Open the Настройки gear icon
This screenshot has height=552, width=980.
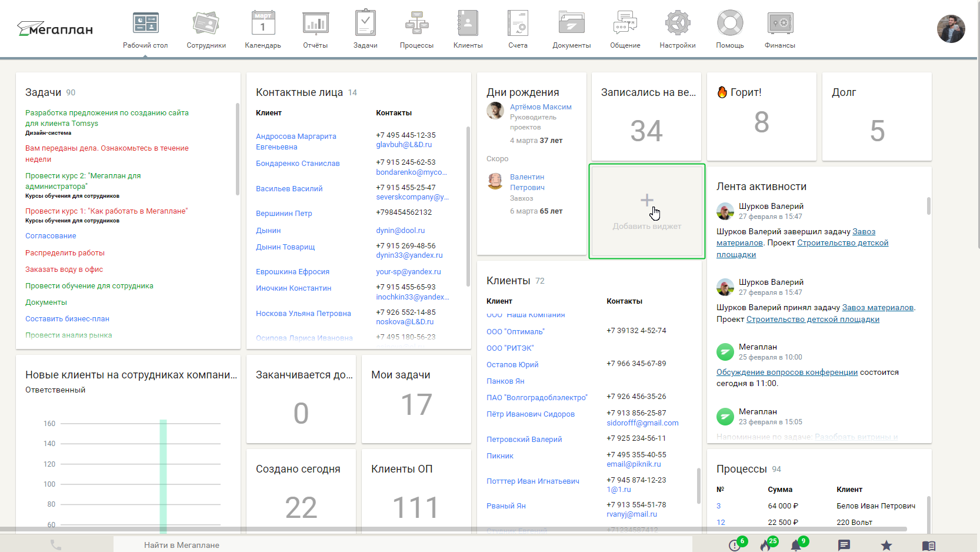(x=678, y=24)
